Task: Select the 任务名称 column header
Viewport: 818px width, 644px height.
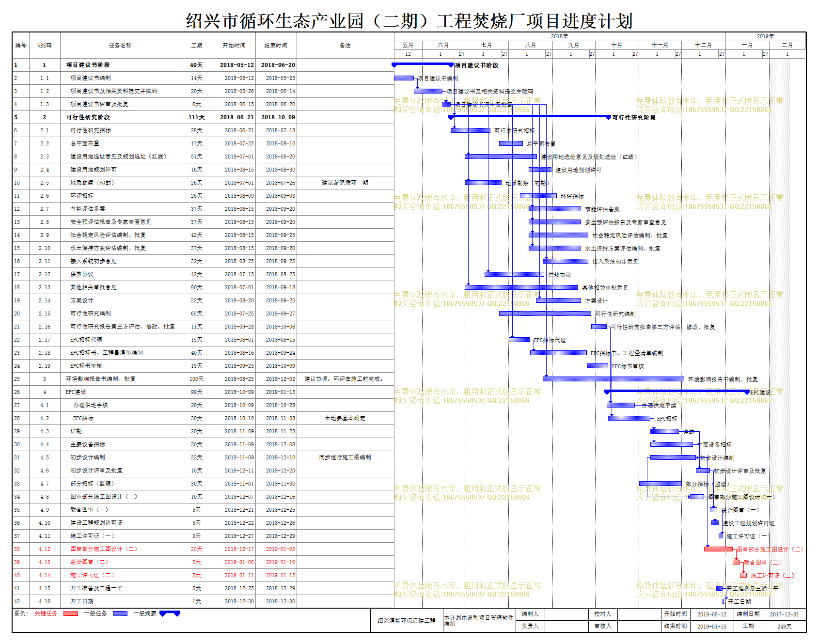Action: click(x=120, y=46)
